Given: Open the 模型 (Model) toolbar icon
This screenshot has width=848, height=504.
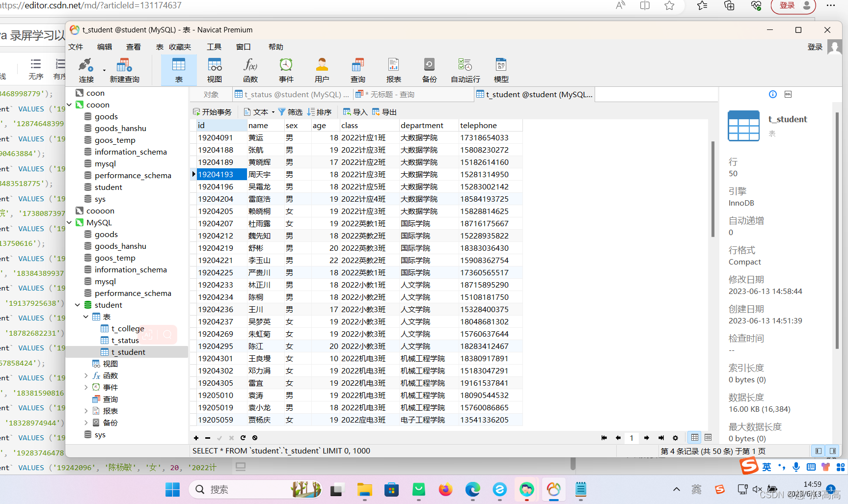Looking at the screenshot, I should (x=501, y=70).
